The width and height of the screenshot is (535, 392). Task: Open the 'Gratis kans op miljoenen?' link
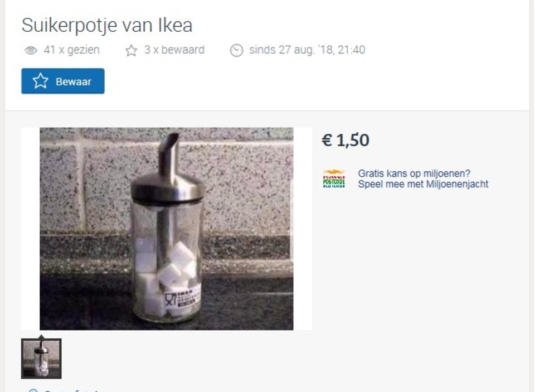[414, 173]
